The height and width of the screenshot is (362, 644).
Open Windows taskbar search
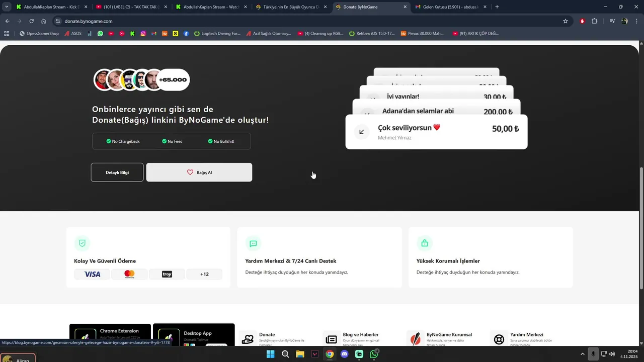(285, 354)
